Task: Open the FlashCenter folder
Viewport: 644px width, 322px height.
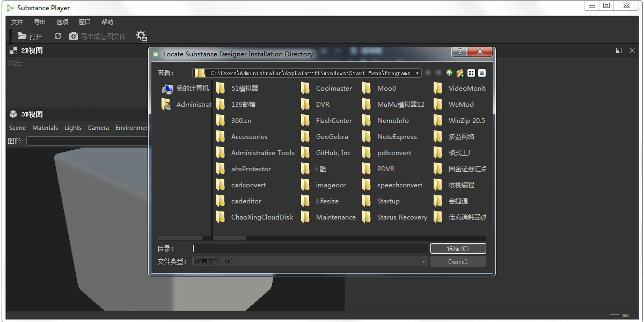Action: pos(327,121)
